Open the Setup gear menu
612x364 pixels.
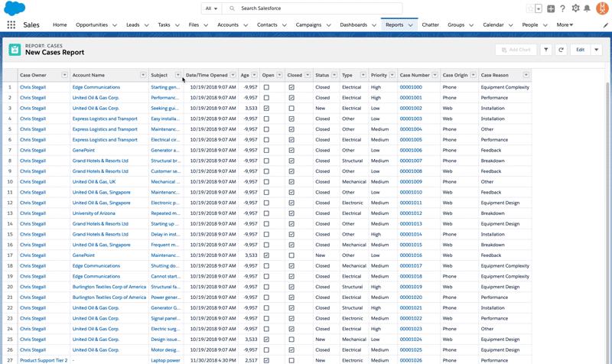tap(575, 8)
